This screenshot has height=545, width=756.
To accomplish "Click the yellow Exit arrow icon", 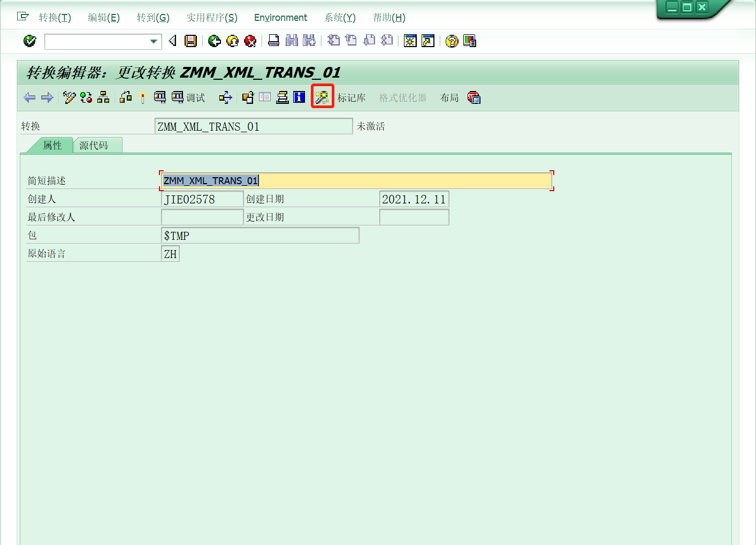I will pos(232,41).
